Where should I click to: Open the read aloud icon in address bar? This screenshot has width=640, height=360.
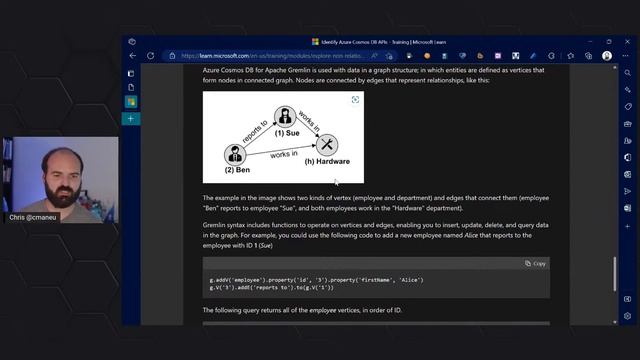pos(374,56)
